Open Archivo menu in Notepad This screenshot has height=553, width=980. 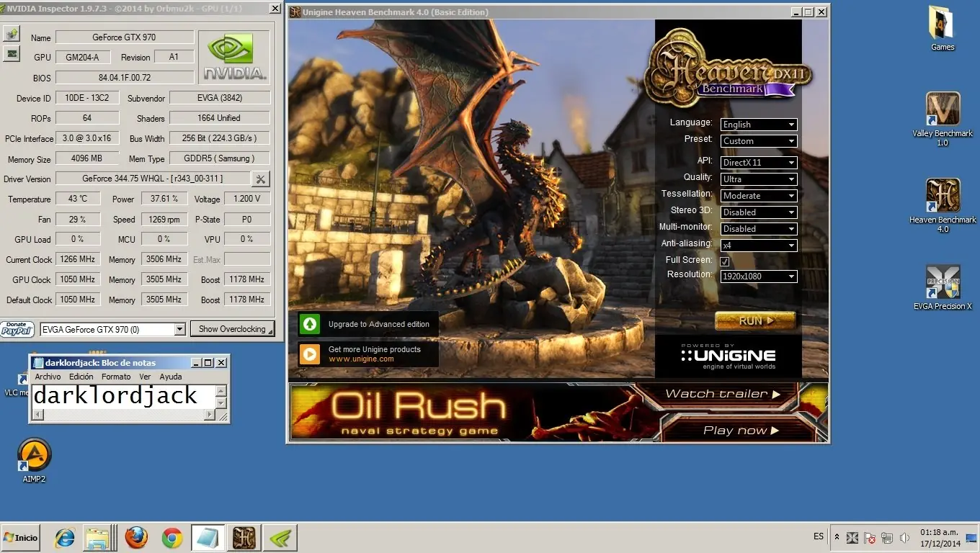[x=48, y=377]
